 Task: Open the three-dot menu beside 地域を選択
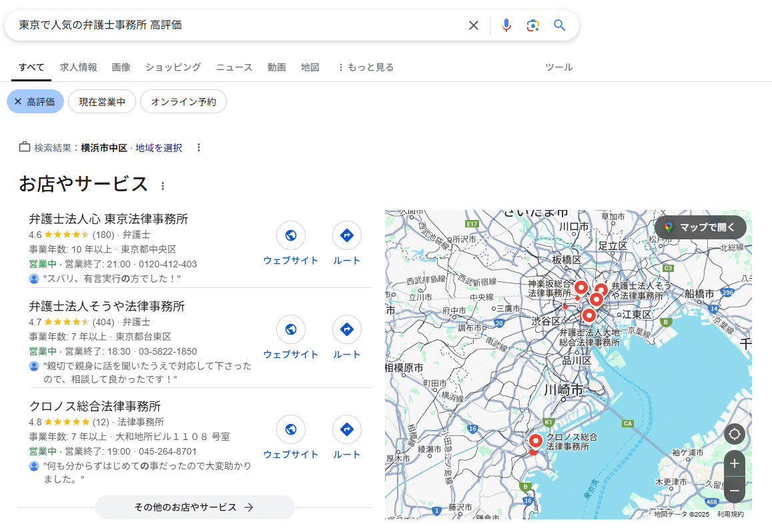pos(198,148)
